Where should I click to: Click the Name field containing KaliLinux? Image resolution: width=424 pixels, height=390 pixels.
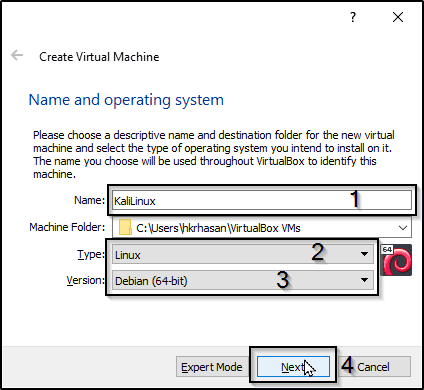262,200
